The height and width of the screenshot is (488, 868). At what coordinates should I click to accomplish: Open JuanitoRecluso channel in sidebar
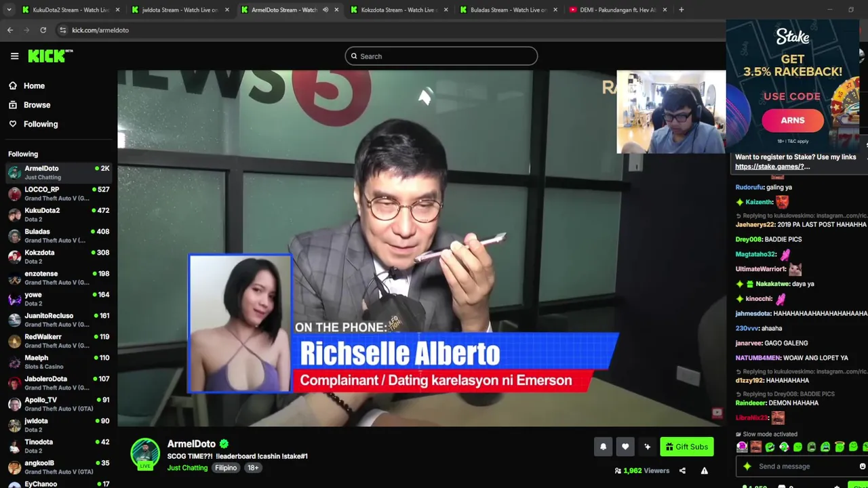[x=58, y=319]
